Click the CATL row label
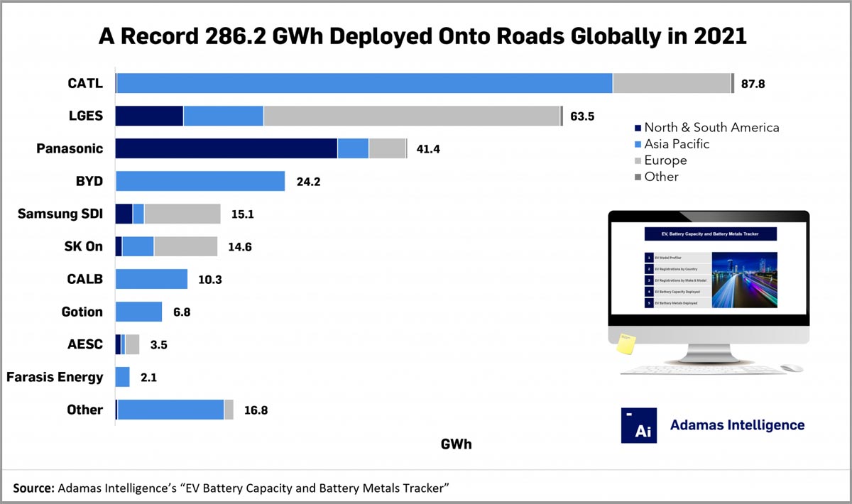Screen dimensions: 852x504 pos(85,83)
